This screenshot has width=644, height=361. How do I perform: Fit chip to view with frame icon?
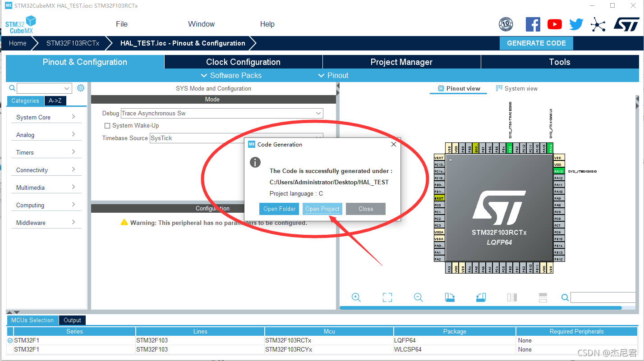pos(387,297)
